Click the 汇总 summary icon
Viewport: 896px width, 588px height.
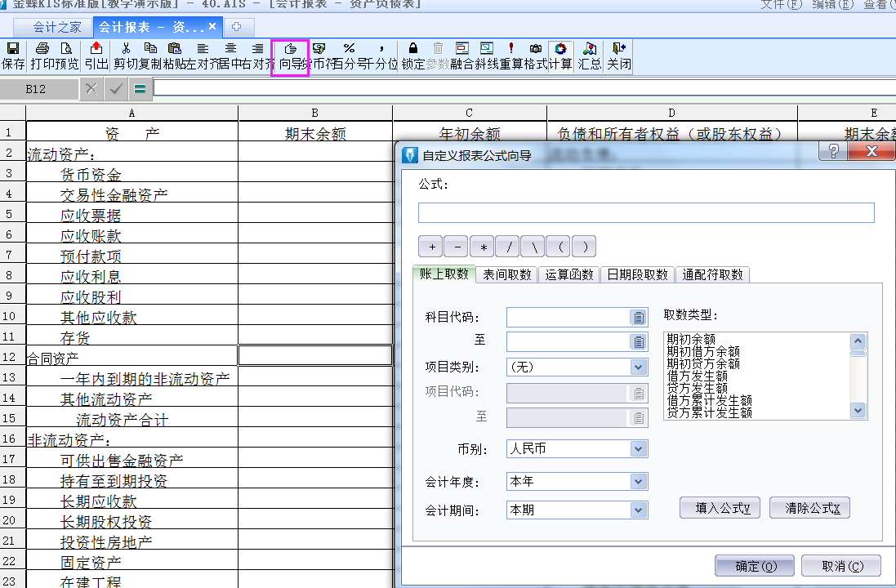589,56
